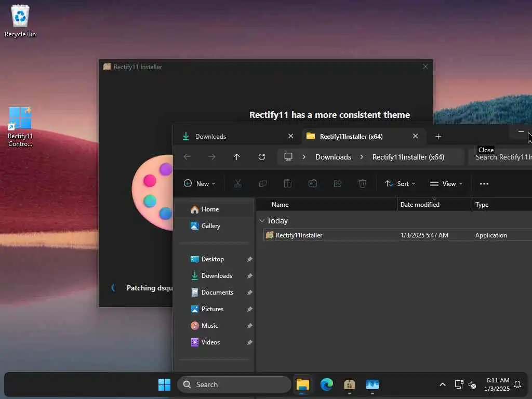Viewport: 532px width, 399px height.
Task: Close the Rectify11Installer (x64) tab
Action: pyautogui.click(x=415, y=136)
